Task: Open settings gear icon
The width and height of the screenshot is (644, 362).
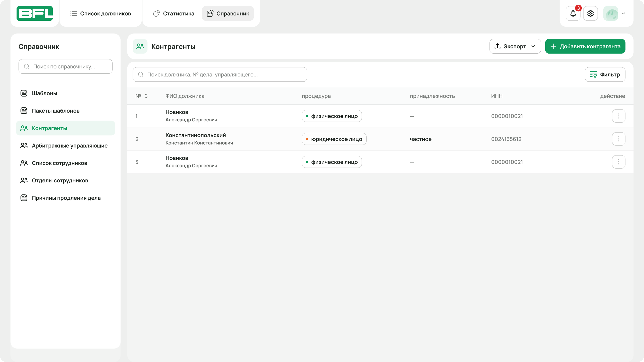Action: (x=590, y=13)
